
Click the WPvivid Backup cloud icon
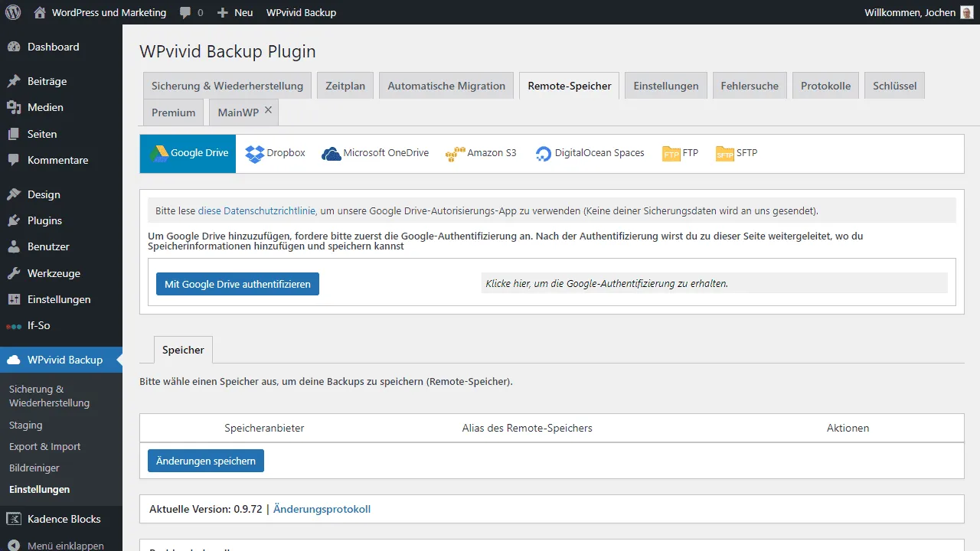click(14, 360)
